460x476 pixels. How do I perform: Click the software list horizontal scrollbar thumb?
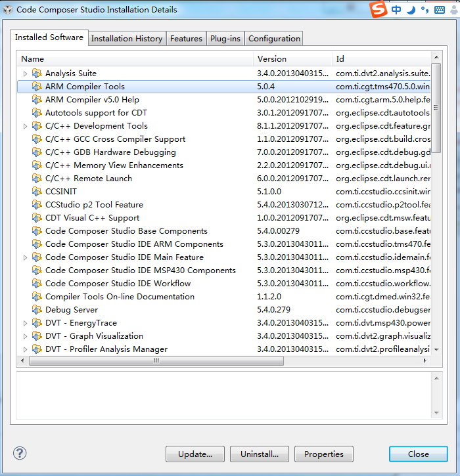[156, 360]
